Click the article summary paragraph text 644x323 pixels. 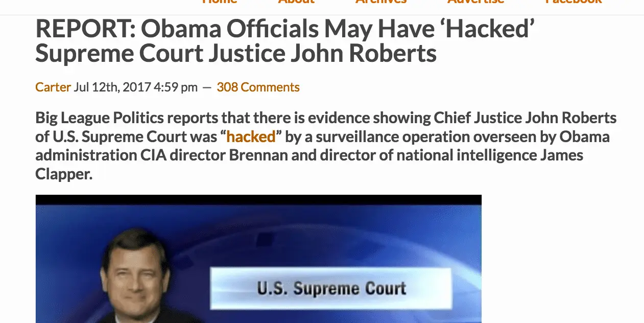[x=326, y=146]
